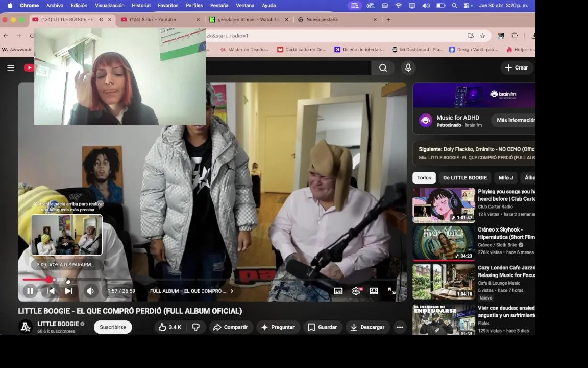Open LITTLE BOOGIE channel avatar

26,327
